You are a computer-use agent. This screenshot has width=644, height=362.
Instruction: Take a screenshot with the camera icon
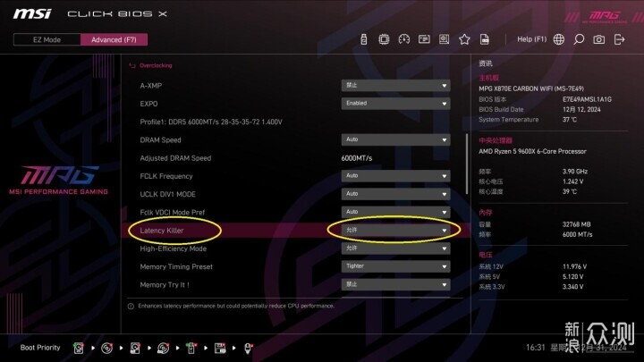[x=598, y=39]
